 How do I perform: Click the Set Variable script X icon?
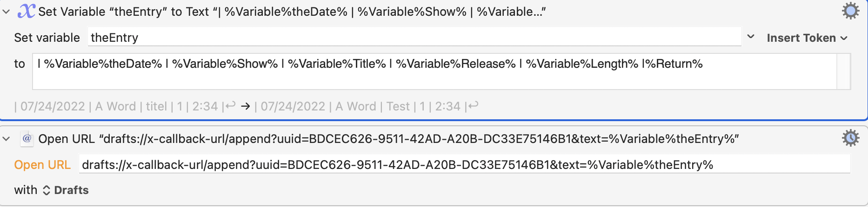26,11
